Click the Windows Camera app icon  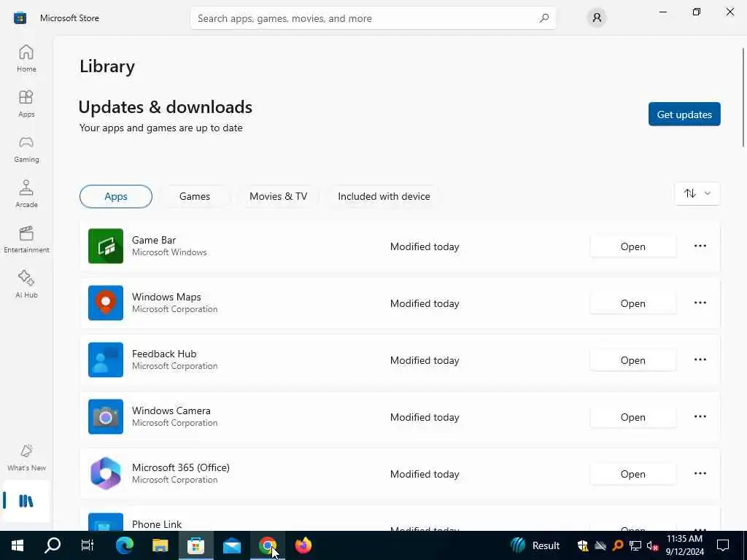click(x=106, y=416)
